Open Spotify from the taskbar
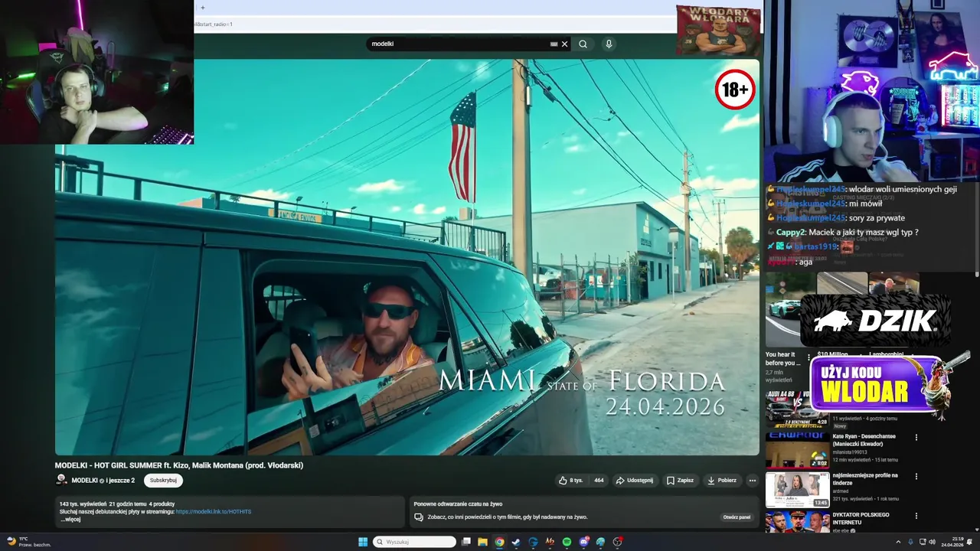Viewport: 980px width, 551px height. tap(567, 542)
